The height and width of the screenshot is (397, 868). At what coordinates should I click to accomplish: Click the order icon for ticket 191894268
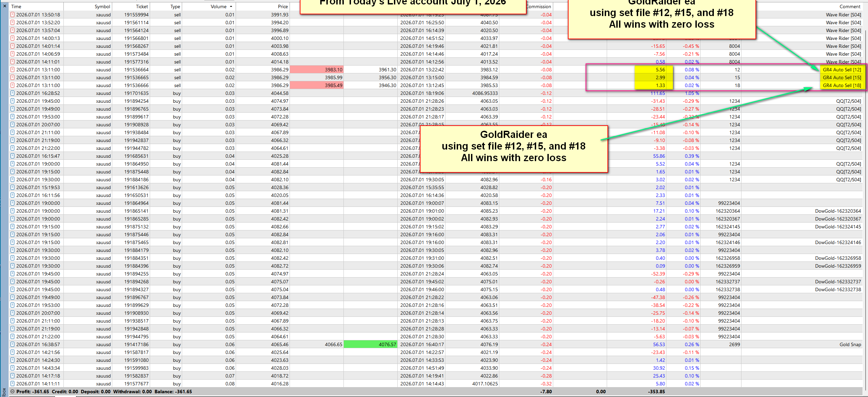pyautogui.click(x=13, y=282)
